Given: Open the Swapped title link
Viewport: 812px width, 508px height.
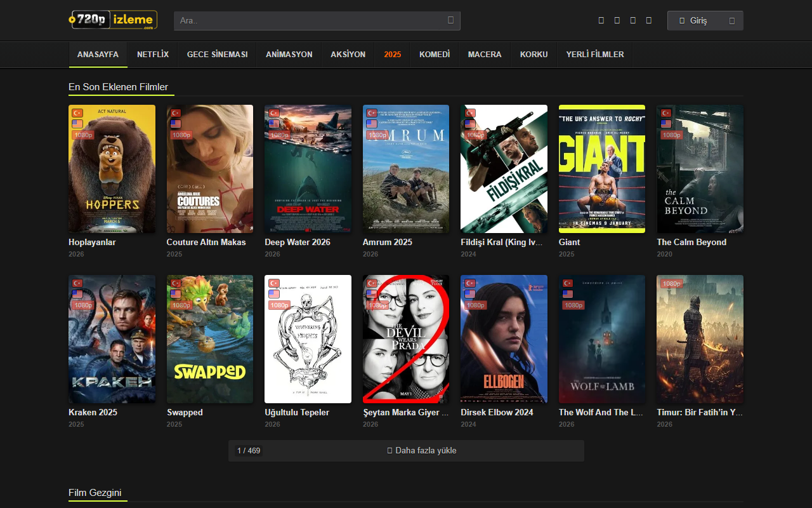Looking at the screenshot, I should coord(185,412).
